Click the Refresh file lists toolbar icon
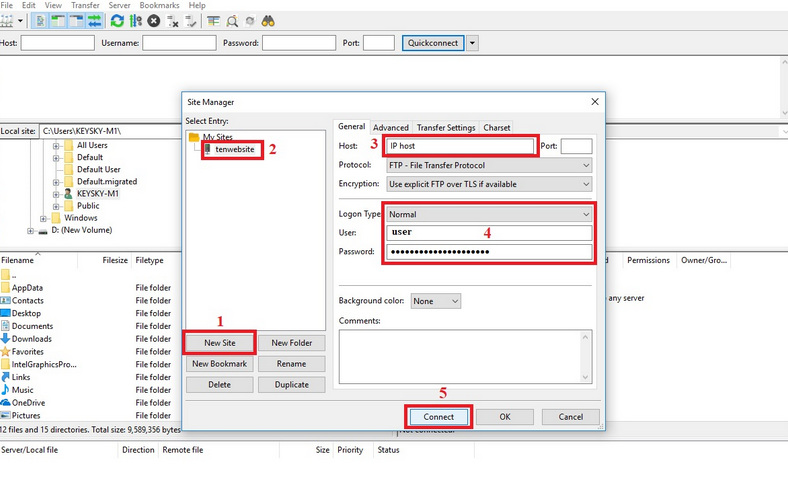The width and height of the screenshot is (788, 483). [118, 20]
